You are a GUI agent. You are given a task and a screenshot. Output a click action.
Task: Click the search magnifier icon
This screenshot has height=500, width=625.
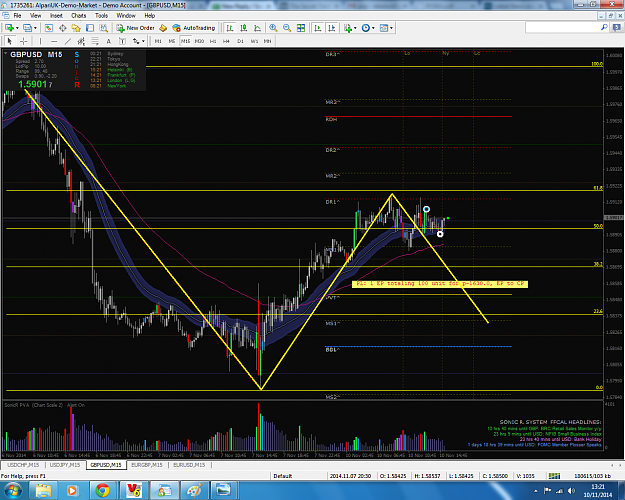click(x=604, y=28)
